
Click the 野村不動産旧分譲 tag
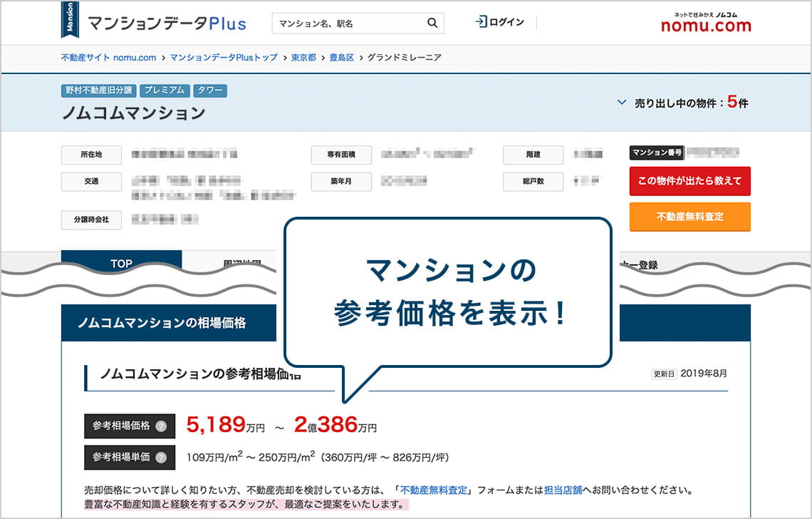(x=98, y=91)
